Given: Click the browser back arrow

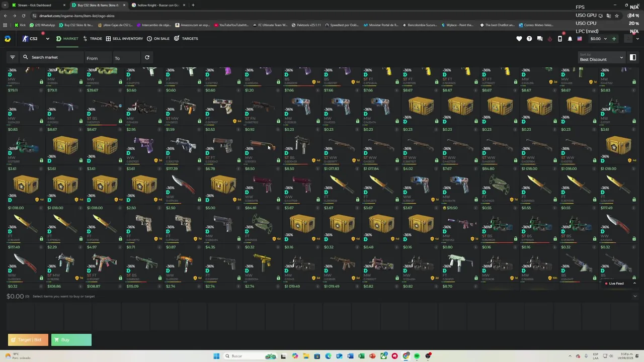Looking at the screenshot, I should (6, 16).
